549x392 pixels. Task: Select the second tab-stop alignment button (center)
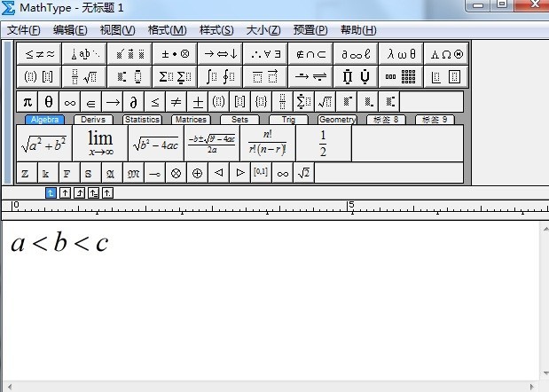pyautogui.click(x=65, y=192)
